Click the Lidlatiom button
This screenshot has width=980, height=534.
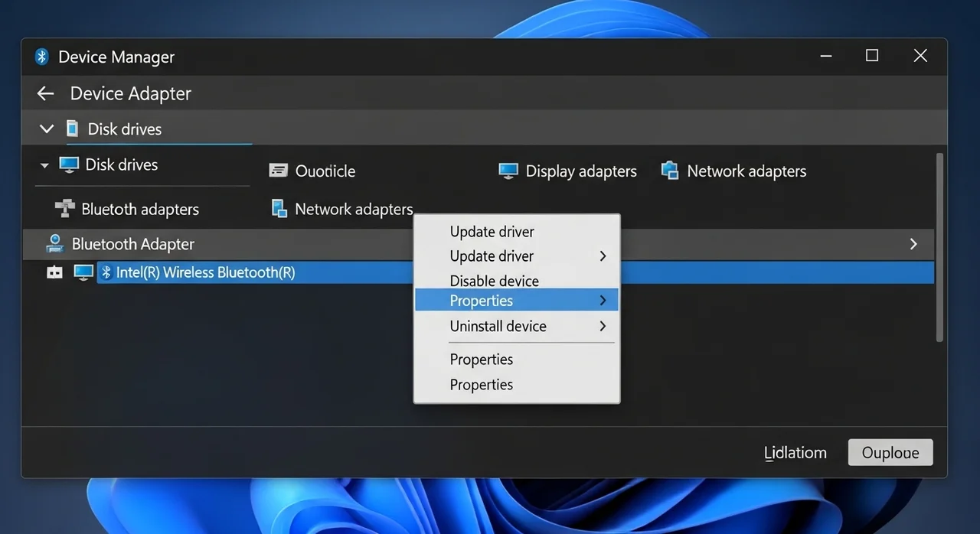click(x=795, y=452)
